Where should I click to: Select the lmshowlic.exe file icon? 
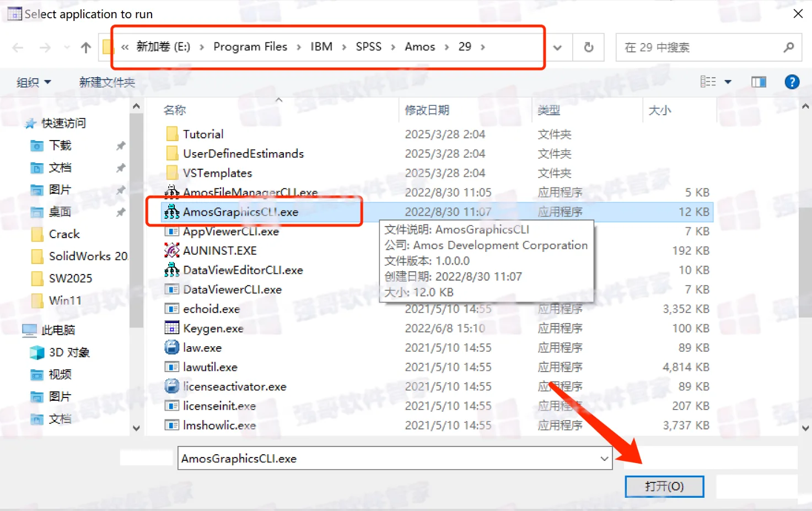(171, 425)
